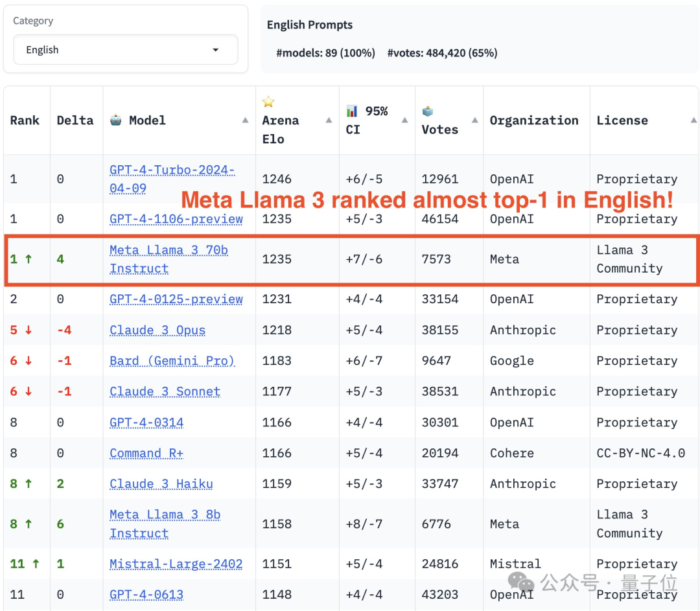Image resolution: width=700 pixels, height=611 pixels.
Task: Open the Mistral-Large-2402 model link
Action: coord(176,564)
